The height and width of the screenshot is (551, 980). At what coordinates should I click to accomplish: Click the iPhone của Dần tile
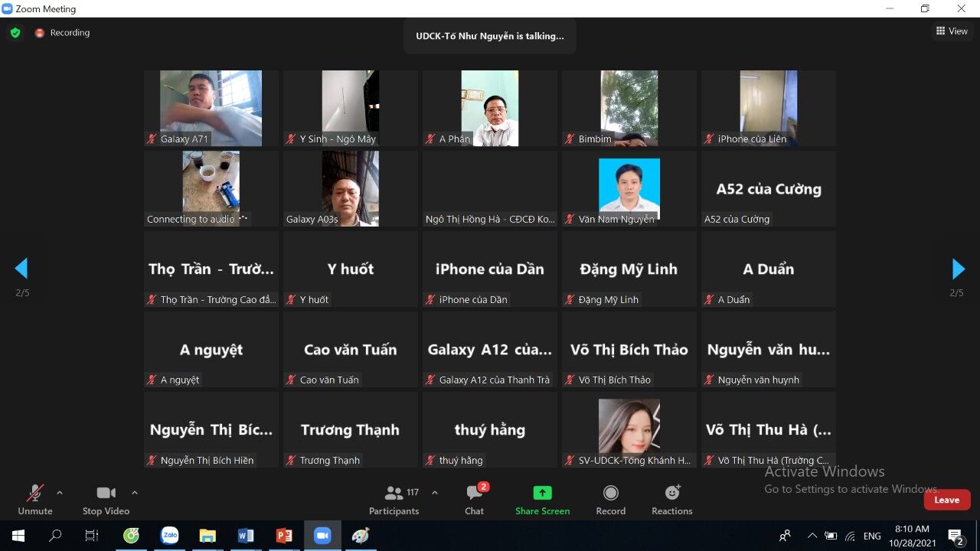coord(490,269)
